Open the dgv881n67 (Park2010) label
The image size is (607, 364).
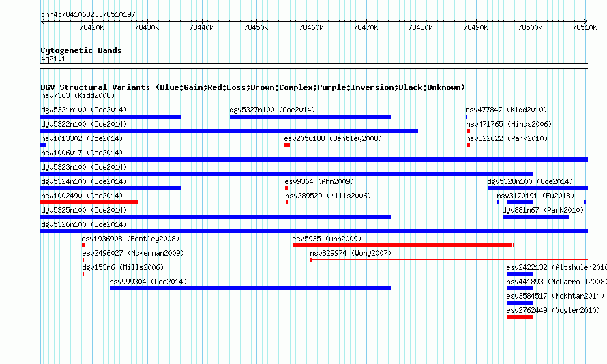coord(543,210)
